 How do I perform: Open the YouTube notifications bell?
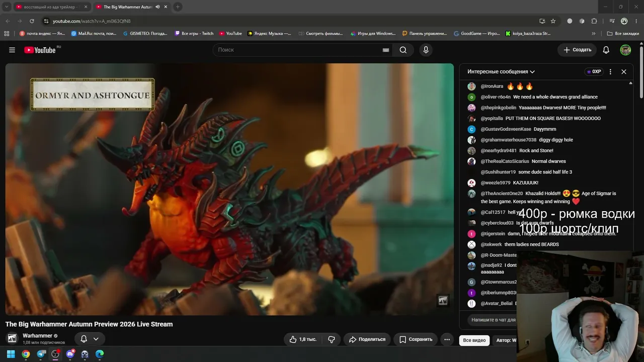[606, 50]
